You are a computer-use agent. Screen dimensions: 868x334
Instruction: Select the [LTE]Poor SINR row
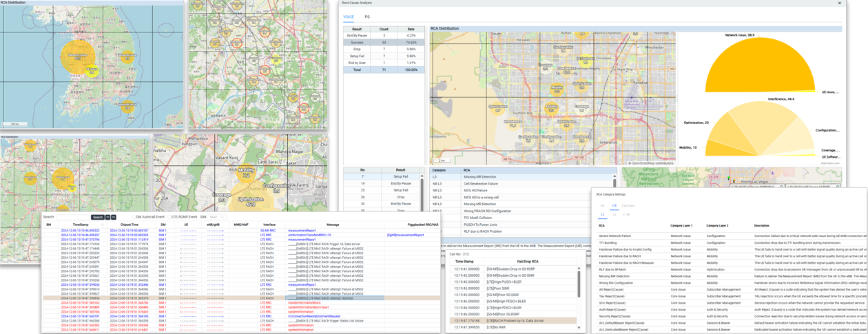click(x=513, y=288)
